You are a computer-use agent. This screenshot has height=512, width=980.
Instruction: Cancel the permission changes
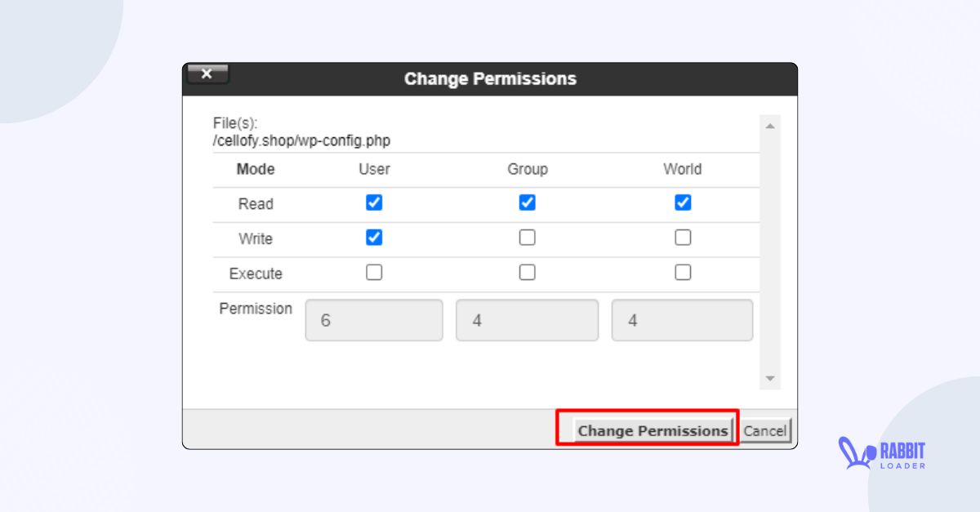766,430
